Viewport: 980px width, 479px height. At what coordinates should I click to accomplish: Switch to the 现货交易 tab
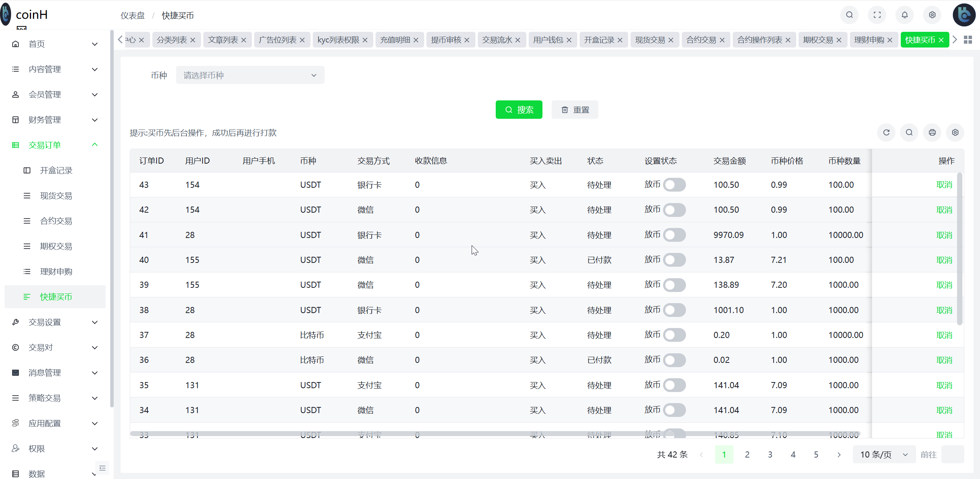(651, 39)
